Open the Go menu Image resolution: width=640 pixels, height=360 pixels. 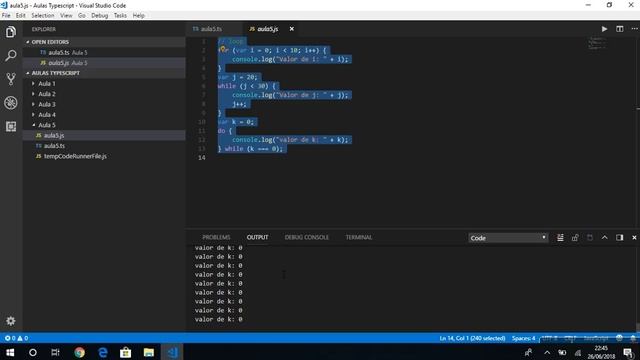pos(82,16)
